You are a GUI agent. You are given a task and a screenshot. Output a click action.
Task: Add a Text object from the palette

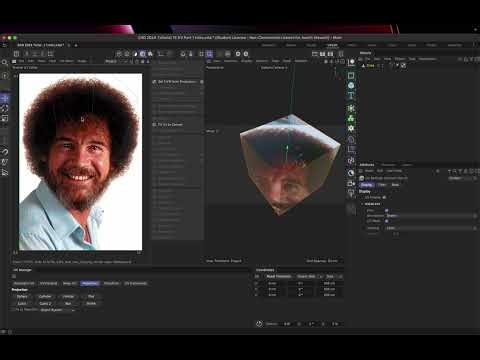coord(351,96)
